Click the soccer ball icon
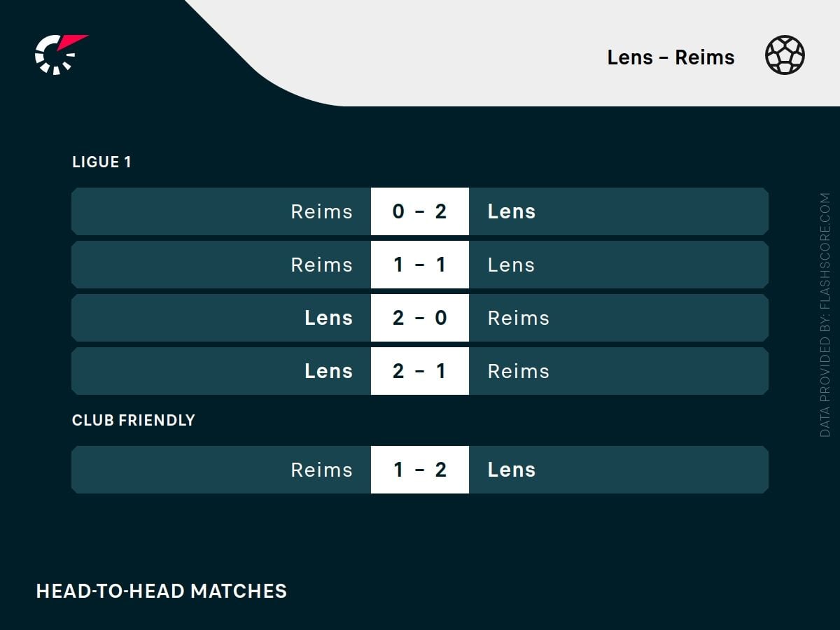 tap(785, 55)
